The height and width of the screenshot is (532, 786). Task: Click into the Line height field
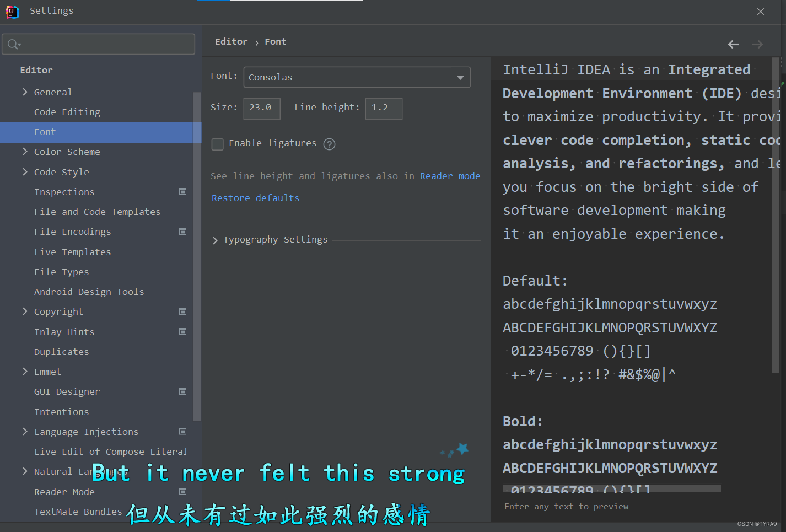click(384, 108)
